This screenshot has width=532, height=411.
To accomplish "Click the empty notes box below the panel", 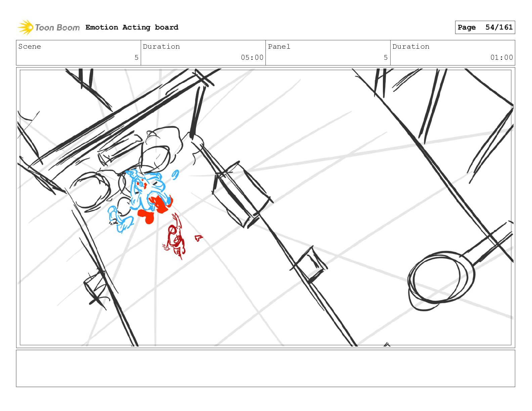I will point(265,368).
